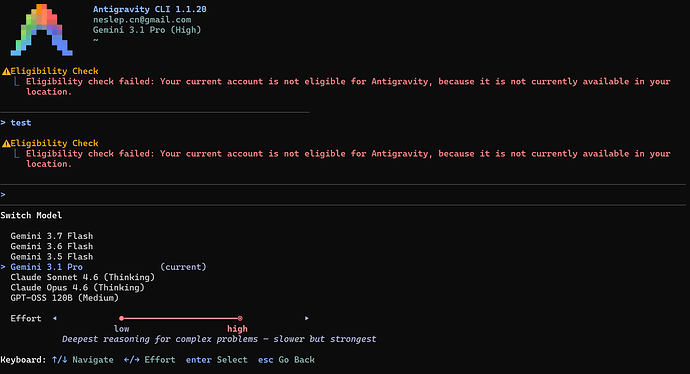Select Gemini 3.6 Flash model
The width and height of the screenshot is (690, 374).
coord(52,246)
